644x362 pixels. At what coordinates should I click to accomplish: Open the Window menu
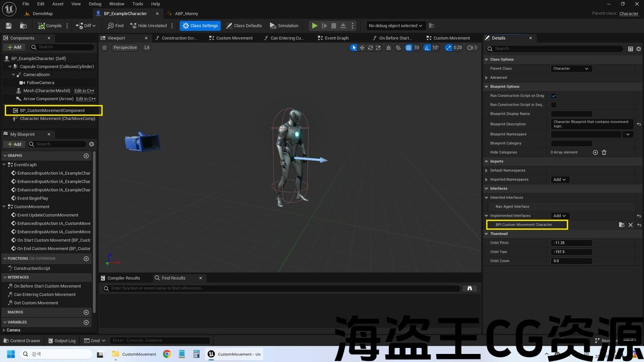click(116, 4)
